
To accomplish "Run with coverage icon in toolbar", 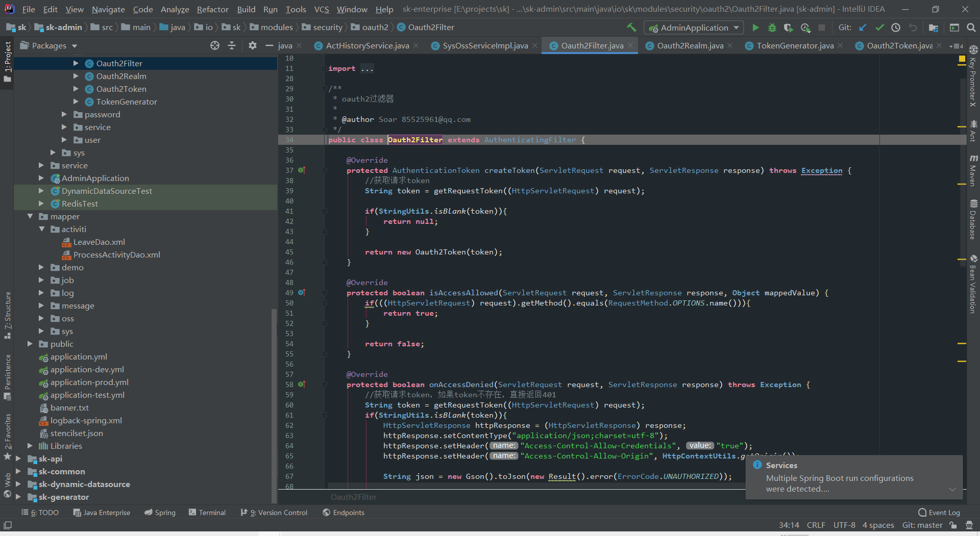I will tap(789, 28).
